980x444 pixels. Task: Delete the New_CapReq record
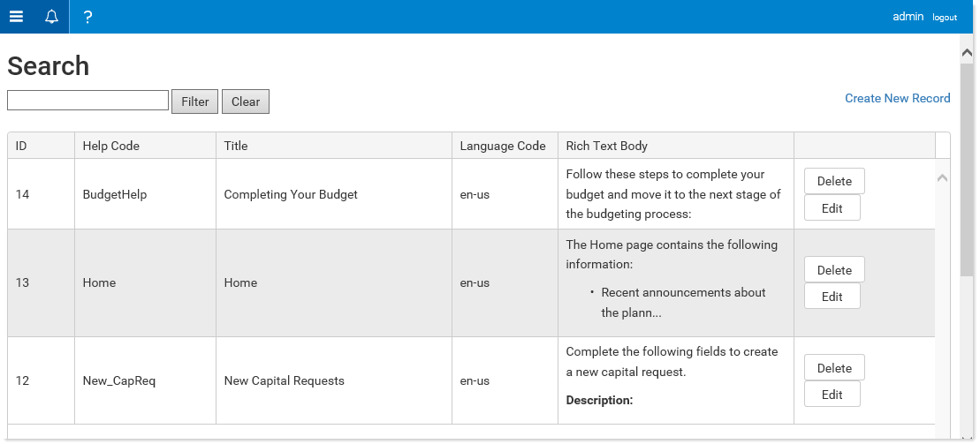pyautogui.click(x=834, y=368)
